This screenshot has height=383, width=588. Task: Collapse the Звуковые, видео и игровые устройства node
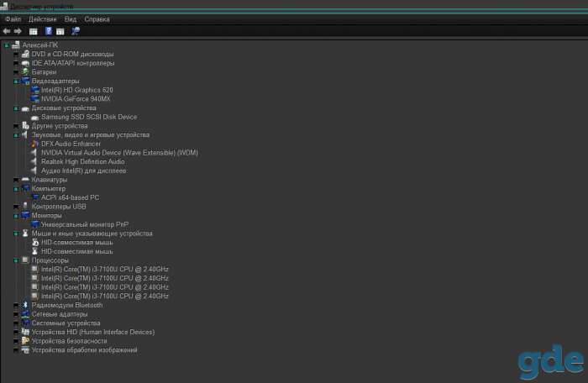coord(16,135)
